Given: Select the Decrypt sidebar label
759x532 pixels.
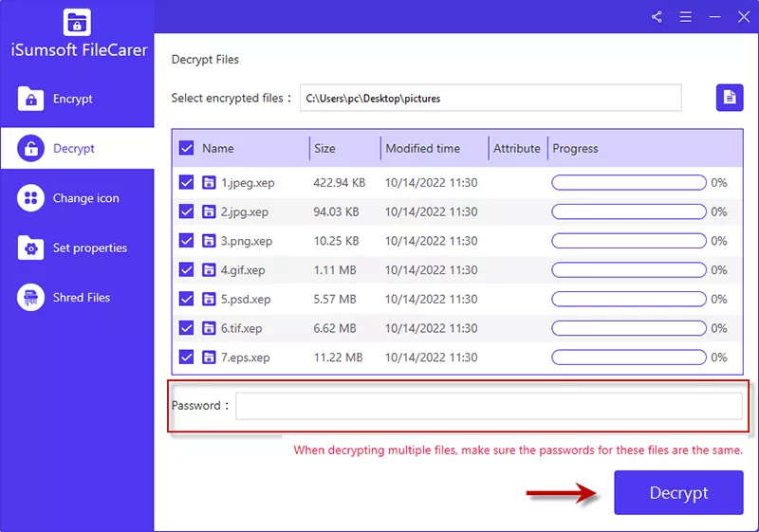Looking at the screenshot, I should coord(74,149).
